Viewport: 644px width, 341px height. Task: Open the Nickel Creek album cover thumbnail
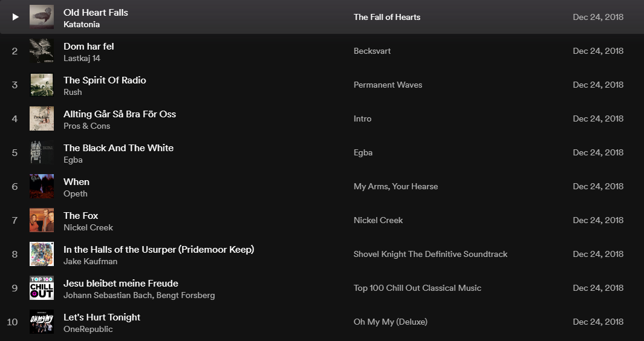[x=42, y=220]
